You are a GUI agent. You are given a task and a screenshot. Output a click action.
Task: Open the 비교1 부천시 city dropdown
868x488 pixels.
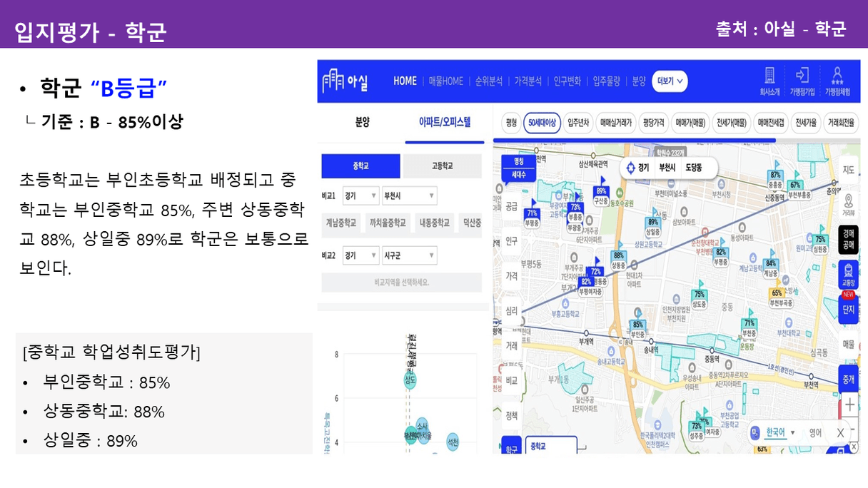point(409,195)
